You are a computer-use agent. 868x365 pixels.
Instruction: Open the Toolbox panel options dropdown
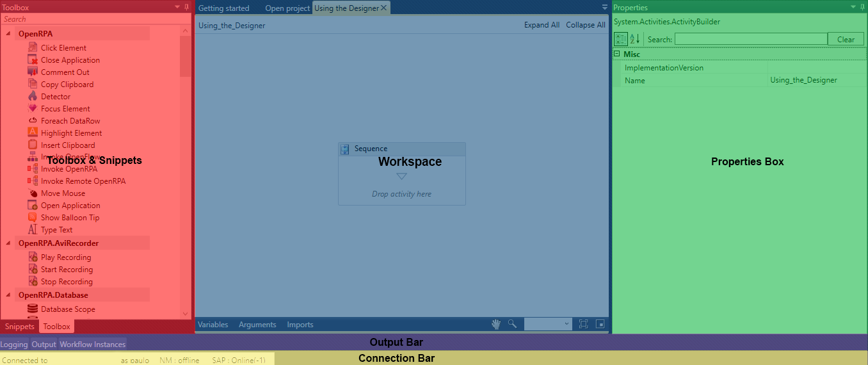click(x=177, y=7)
